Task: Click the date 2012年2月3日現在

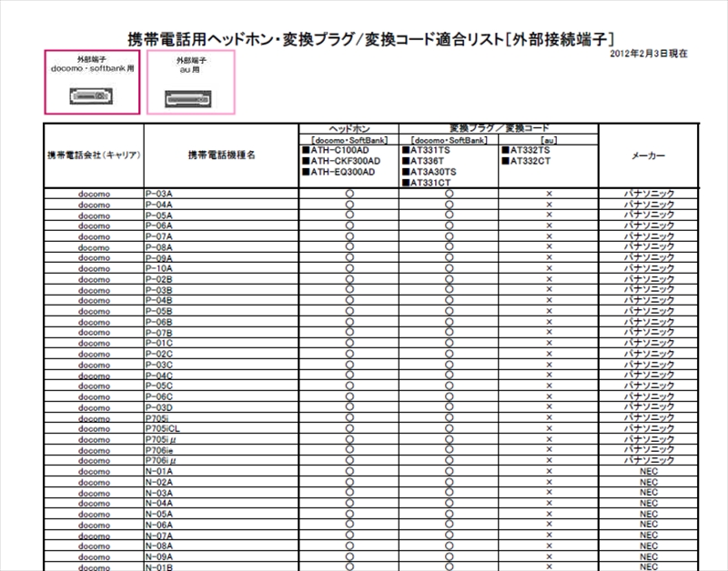Action: pyautogui.click(x=648, y=54)
